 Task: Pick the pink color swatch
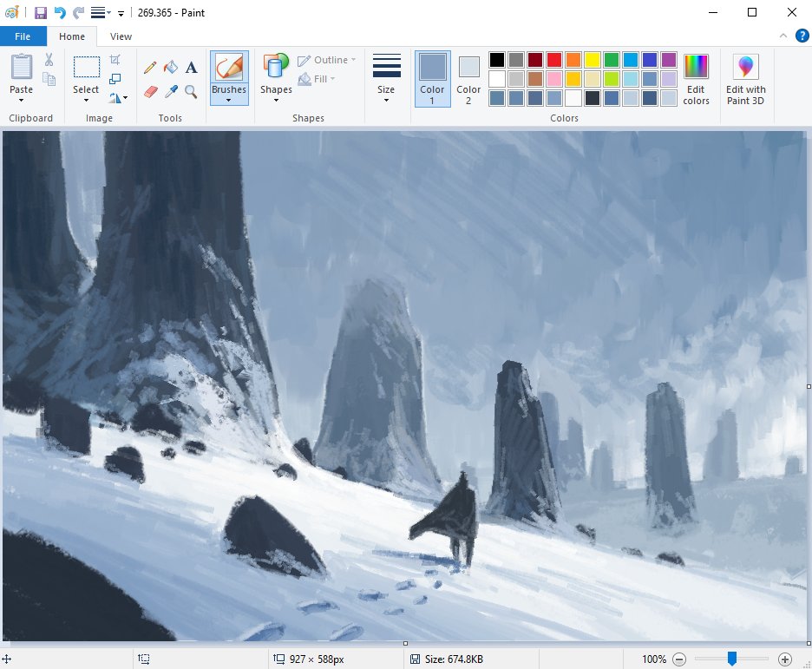(x=554, y=79)
